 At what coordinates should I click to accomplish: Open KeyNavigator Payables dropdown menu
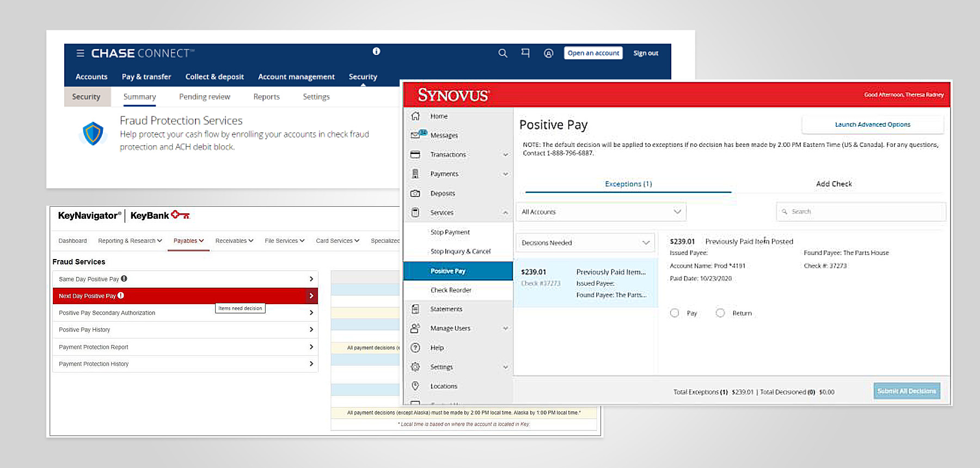tap(188, 241)
